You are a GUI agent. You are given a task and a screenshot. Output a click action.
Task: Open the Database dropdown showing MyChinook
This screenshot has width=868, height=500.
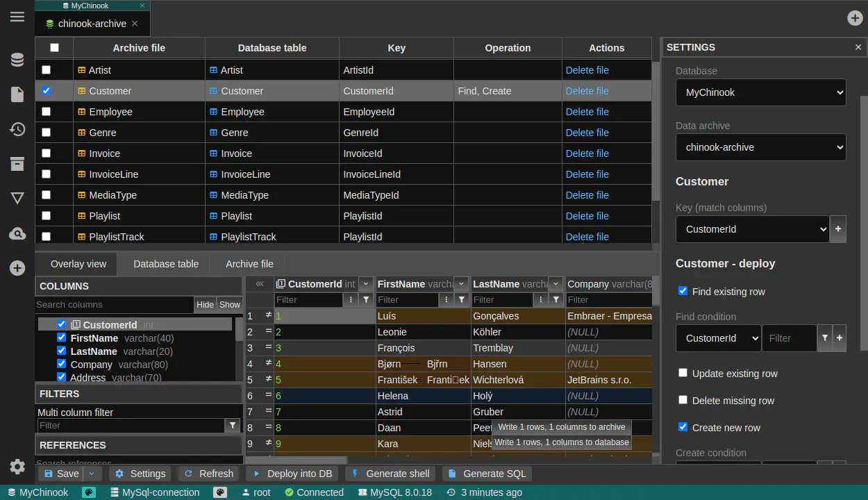760,92
